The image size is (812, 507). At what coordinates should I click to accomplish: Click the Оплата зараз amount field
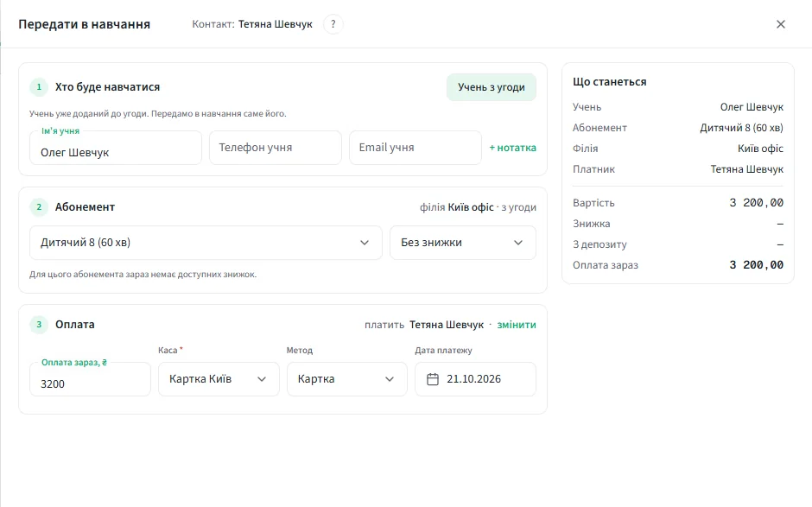tap(90, 379)
